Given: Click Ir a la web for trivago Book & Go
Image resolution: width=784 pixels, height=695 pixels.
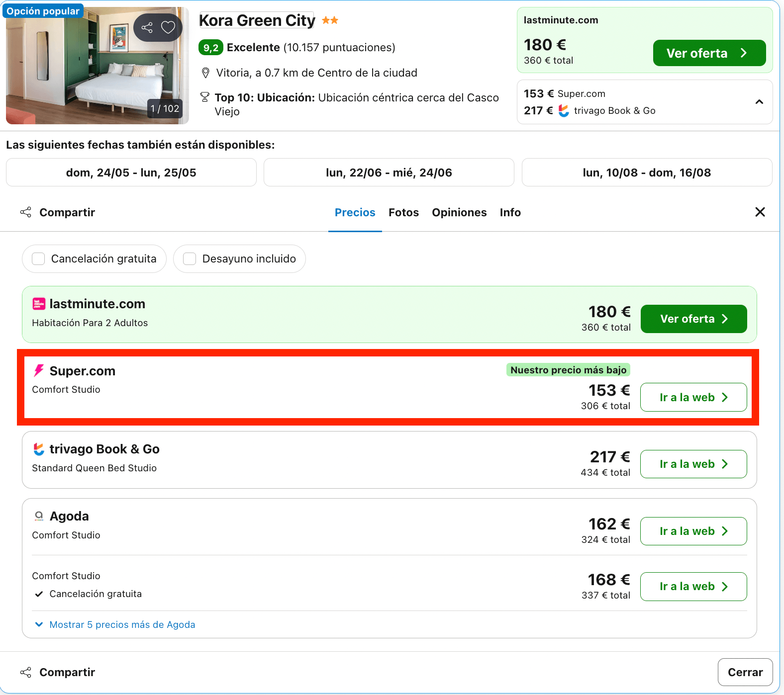Looking at the screenshot, I should pyautogui.click(x=693, y=464).
